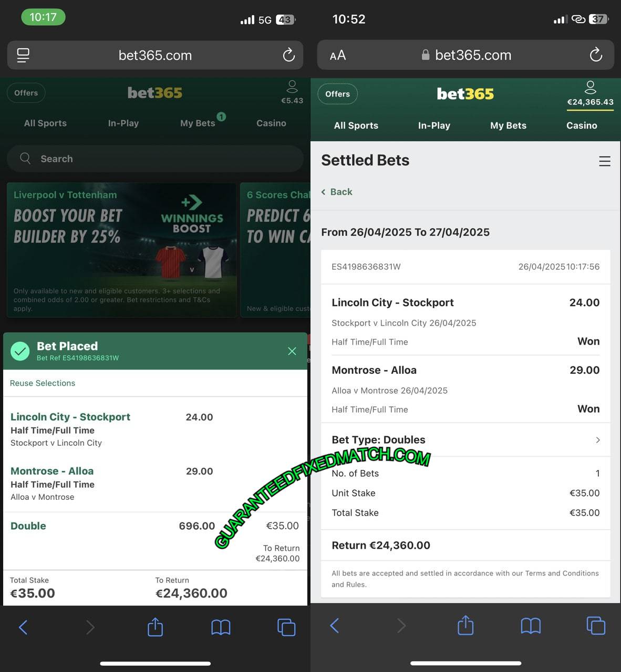
Task: Open the Liverpool v Tottenham boost banner
Action: [122, 250]
